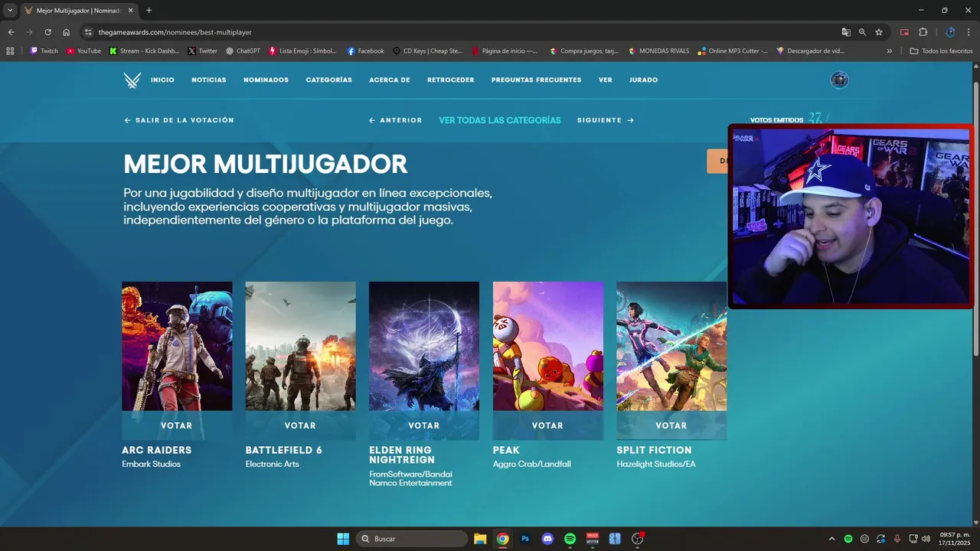The image size is (980, 551).
Task: Reload the page with the refresh icon
Action: pos(47,32)
